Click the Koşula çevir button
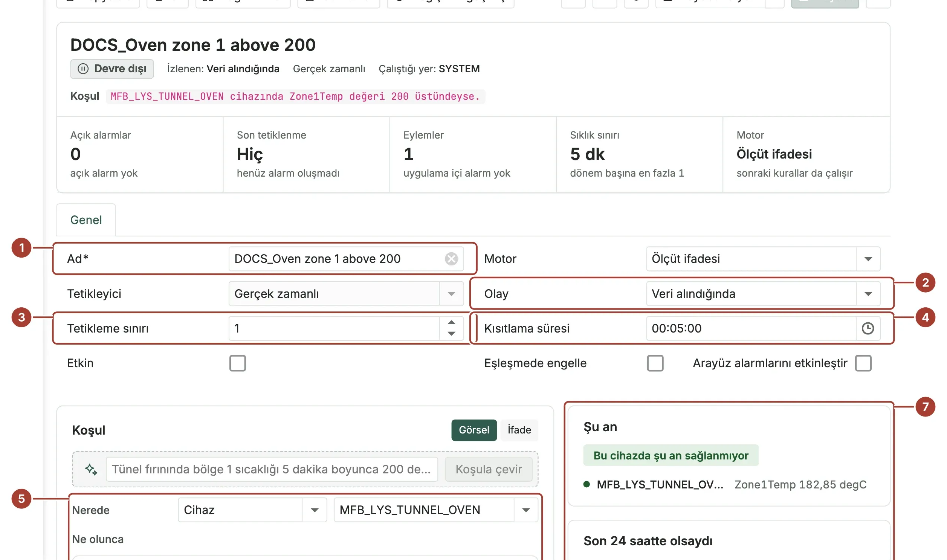Screen dimensions: 947x560 [489, 469]
